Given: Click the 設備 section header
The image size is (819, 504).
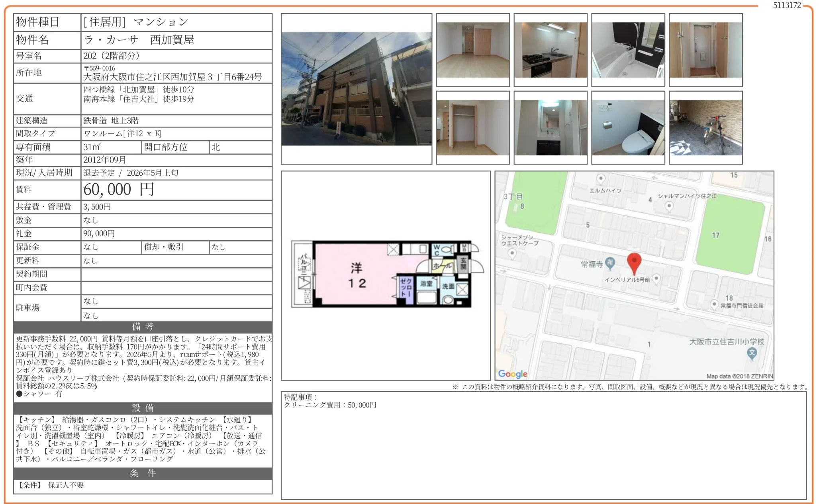Looking at the screenshot, I should coord(143,408).
